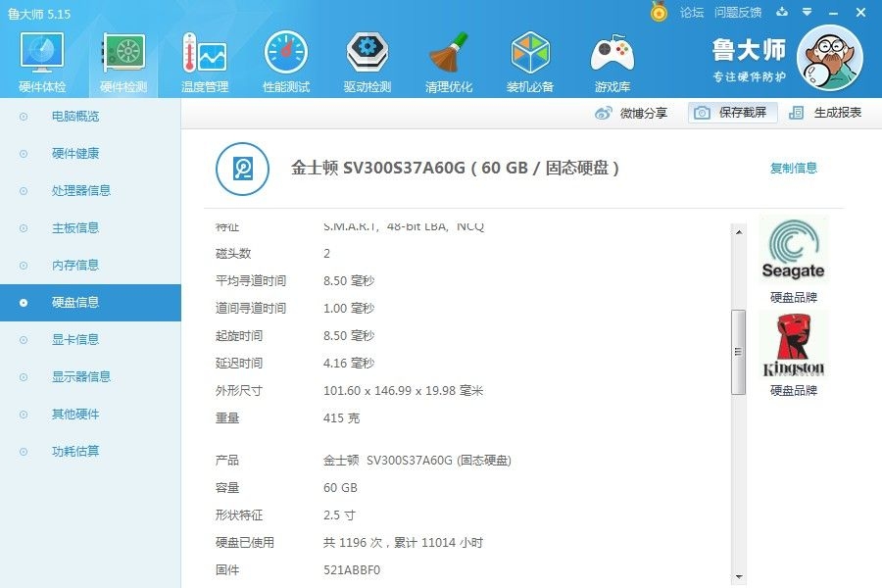Click the download-style skin icon in title bar

782,12
